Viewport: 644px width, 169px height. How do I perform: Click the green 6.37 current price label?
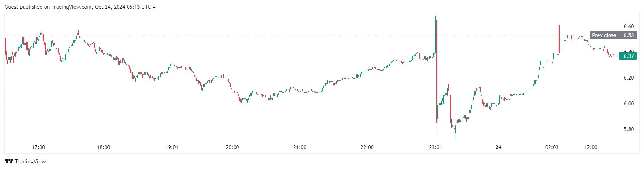(628, 56)
